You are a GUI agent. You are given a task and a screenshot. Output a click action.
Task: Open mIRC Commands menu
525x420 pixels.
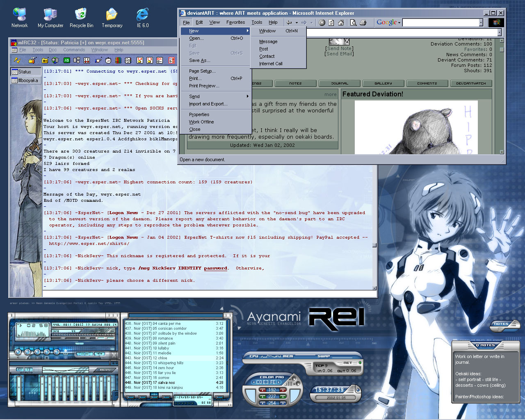tap(74, 50)
